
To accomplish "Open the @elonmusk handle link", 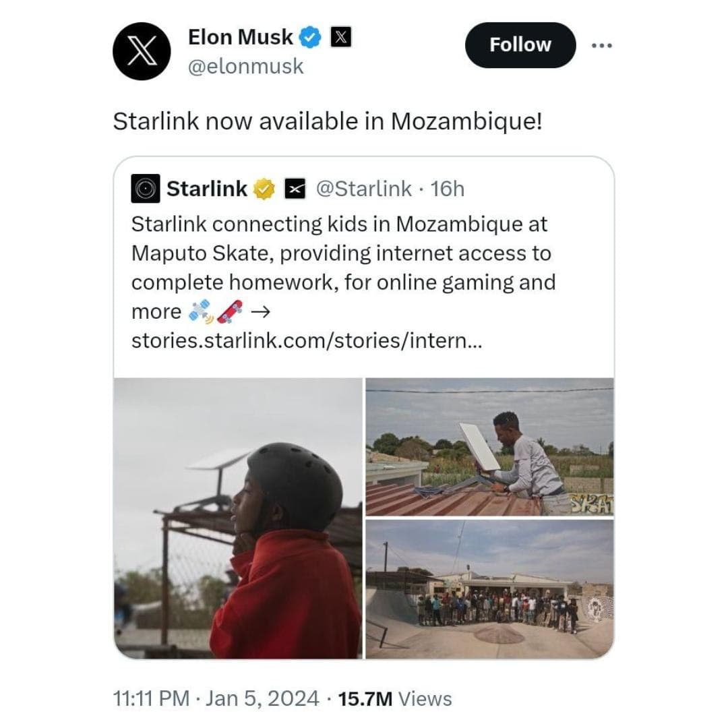I will point(245,67).
